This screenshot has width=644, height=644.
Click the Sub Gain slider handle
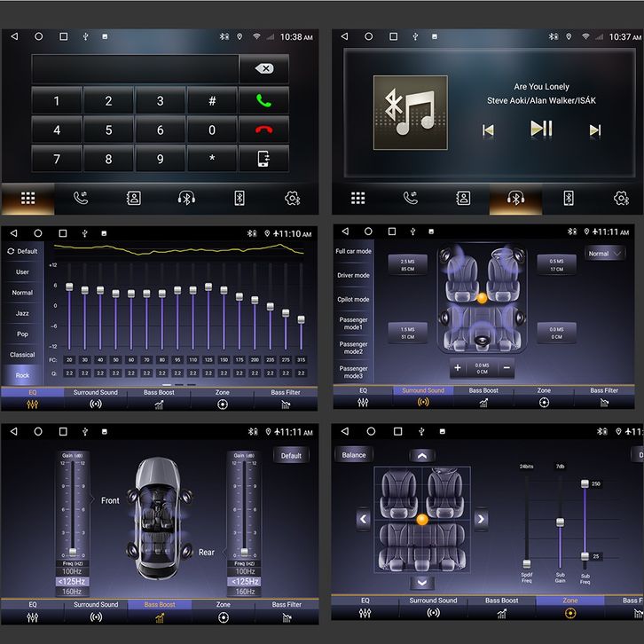560,524
